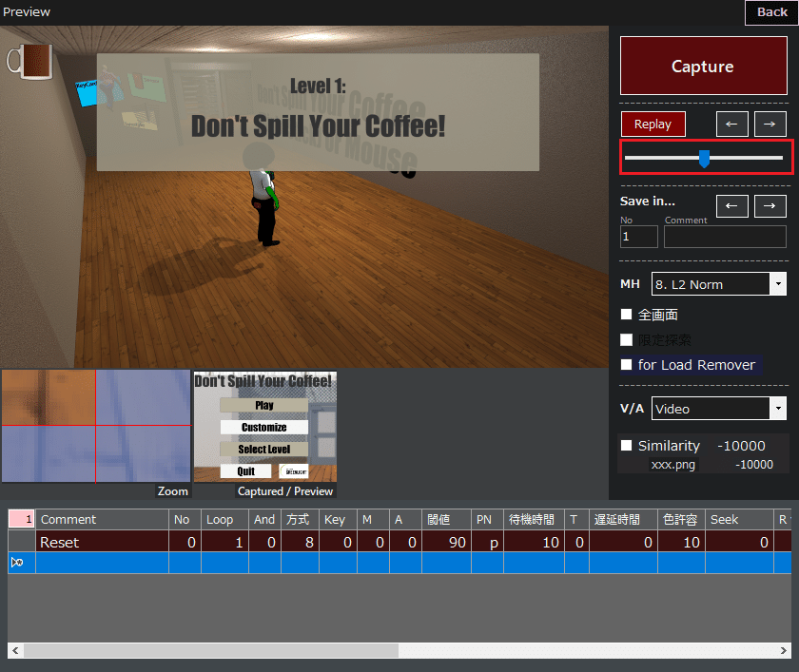Screen dimensions: 799x672
Task: Click the Zoom thumbnail with red crosshair
Action: [96, 426]
